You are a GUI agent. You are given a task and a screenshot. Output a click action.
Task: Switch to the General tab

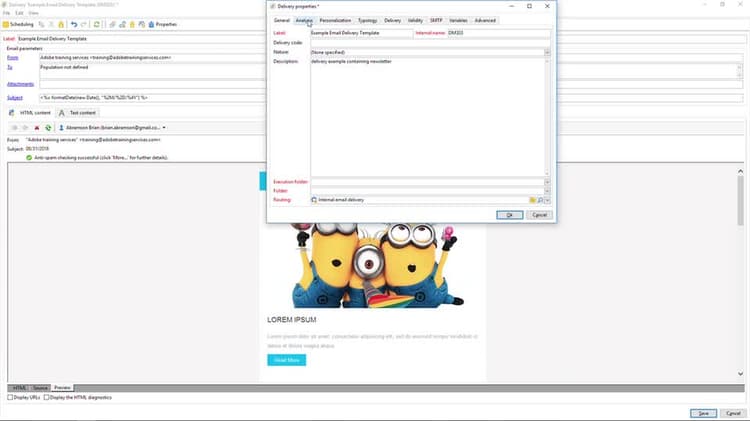click(x=282, y=21)
